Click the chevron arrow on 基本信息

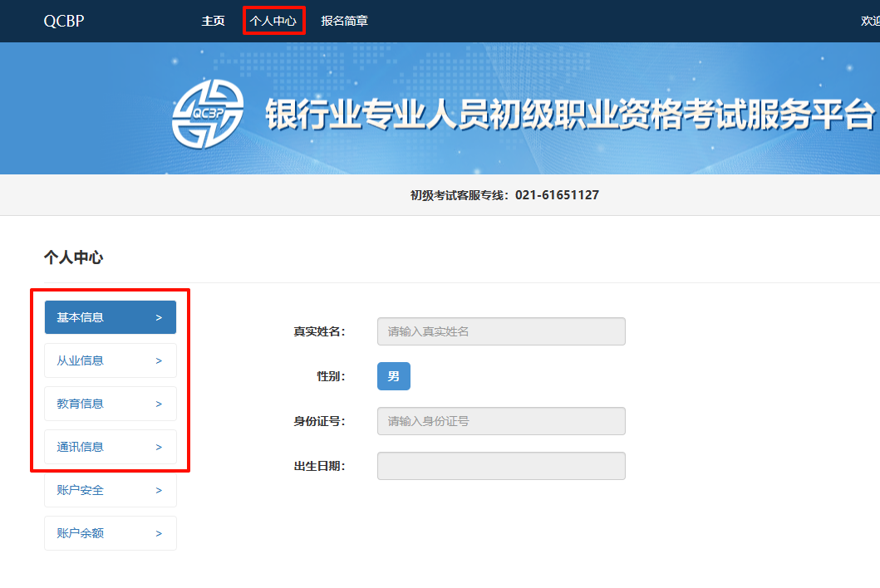[159, 317]
